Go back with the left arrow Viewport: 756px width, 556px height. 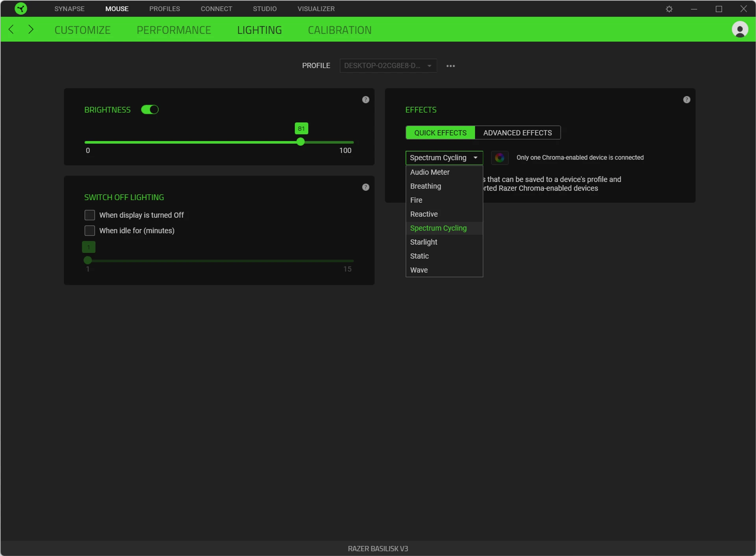[11, 29]
